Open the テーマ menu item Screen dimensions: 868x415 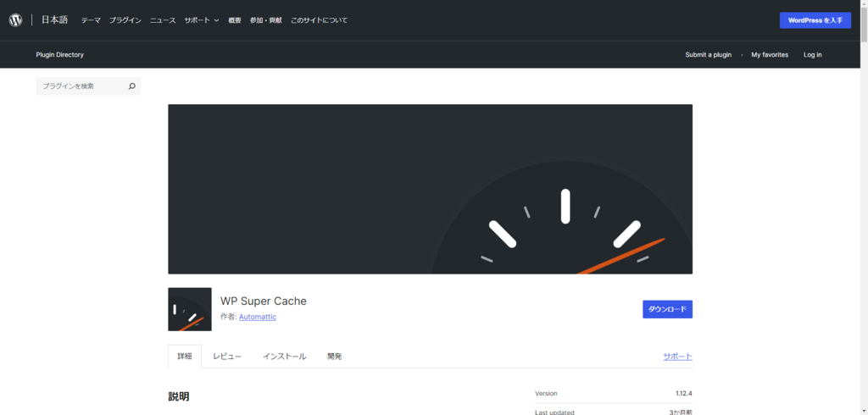pos(91,20)
